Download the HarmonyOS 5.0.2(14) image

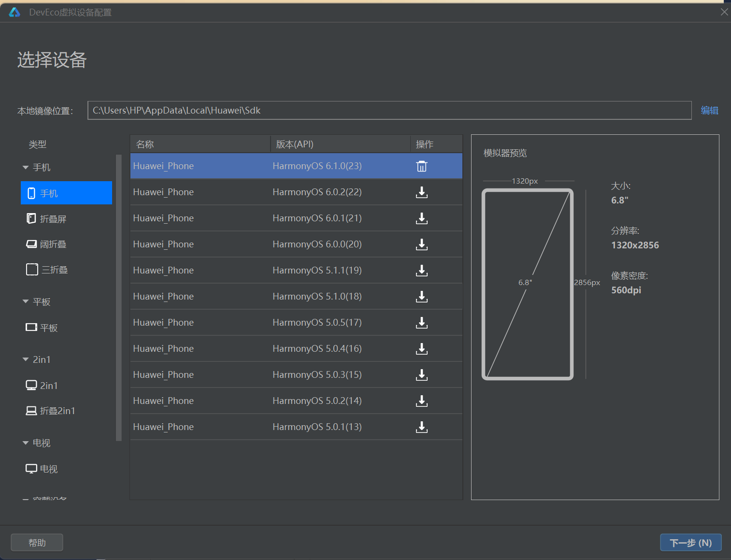pyautogui.click(x=422, y=401)
